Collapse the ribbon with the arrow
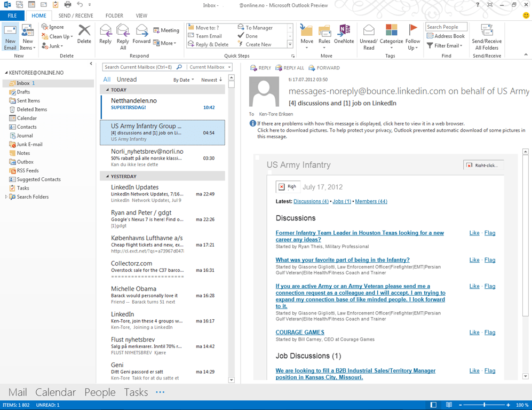532x410 pixels. [x=526, y=54]
